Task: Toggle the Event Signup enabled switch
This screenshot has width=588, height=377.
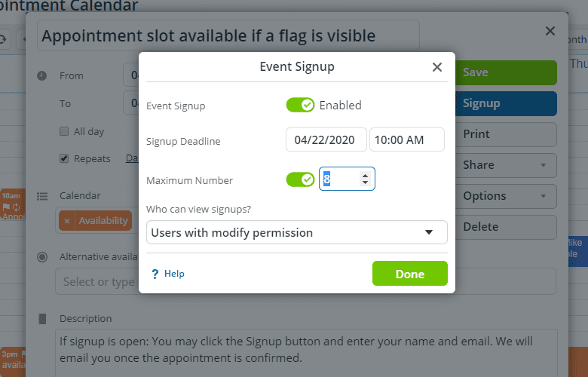Action: (x=300, y=106)
